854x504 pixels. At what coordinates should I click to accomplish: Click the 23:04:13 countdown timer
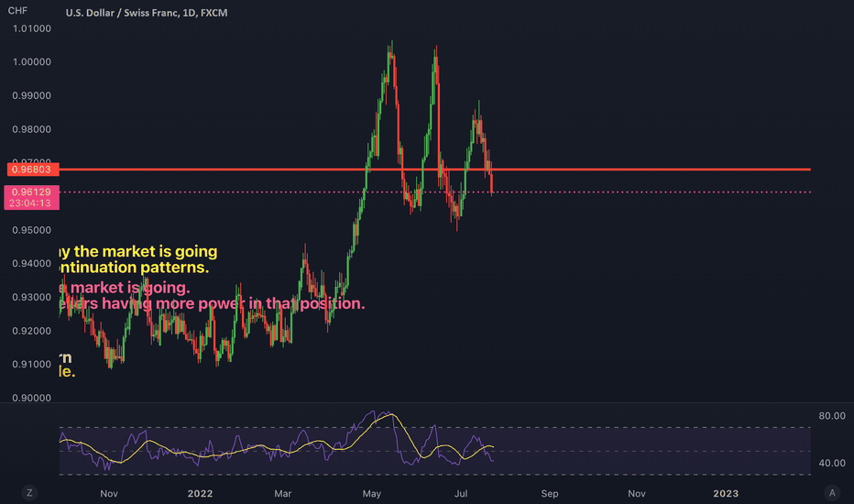30,203
